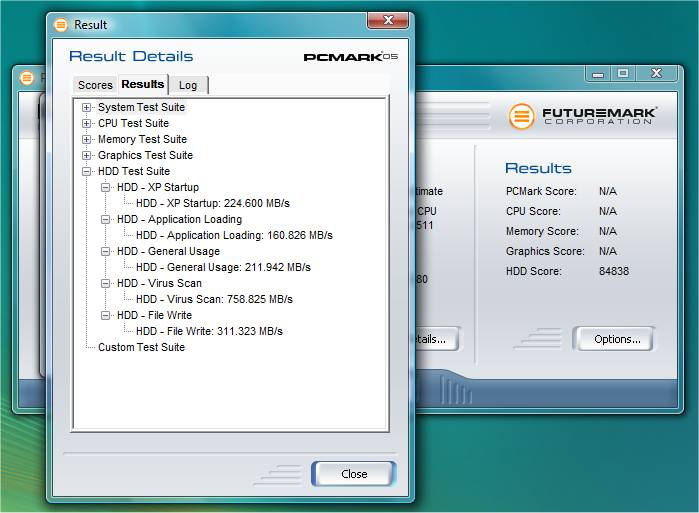Collapse the HDD - General Usage node

coord(105,251)
